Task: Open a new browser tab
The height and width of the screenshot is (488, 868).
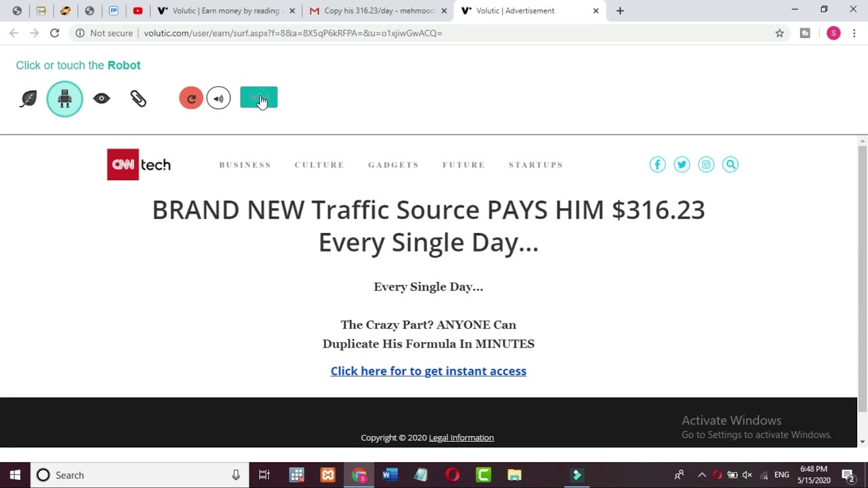Action: 620,11
